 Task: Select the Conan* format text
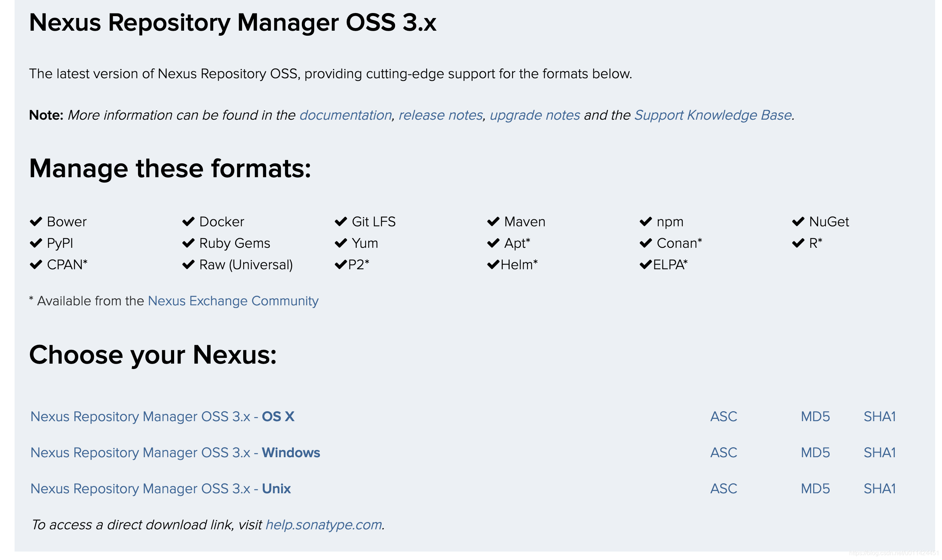(x=679, y=243)
